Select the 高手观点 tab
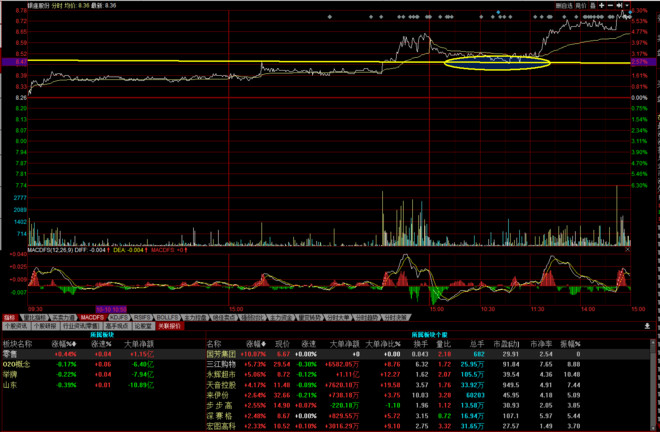 (x=117, y=326)
